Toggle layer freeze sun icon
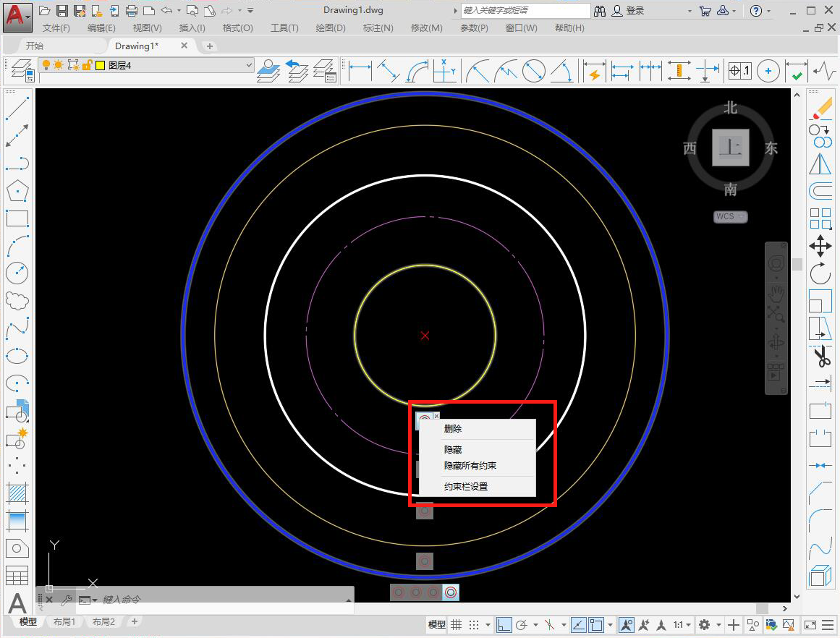The width and height of the screenshot is (840, 638). tap(59, 65)
